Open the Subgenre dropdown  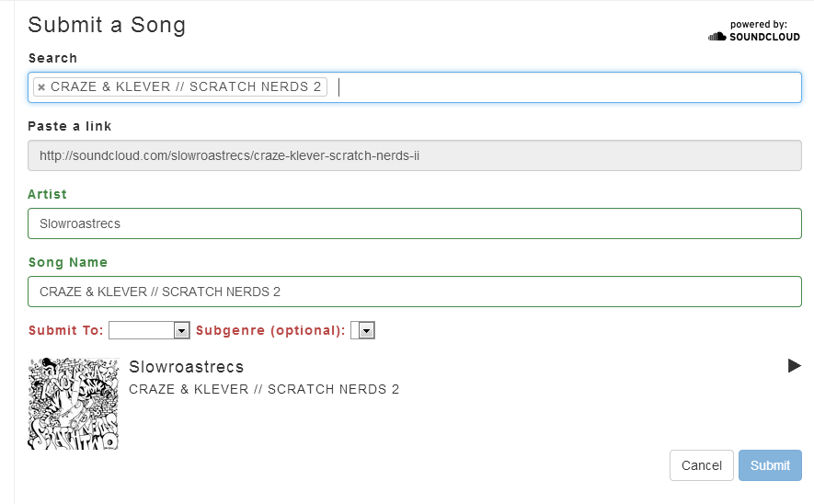[x=363, y=330]
